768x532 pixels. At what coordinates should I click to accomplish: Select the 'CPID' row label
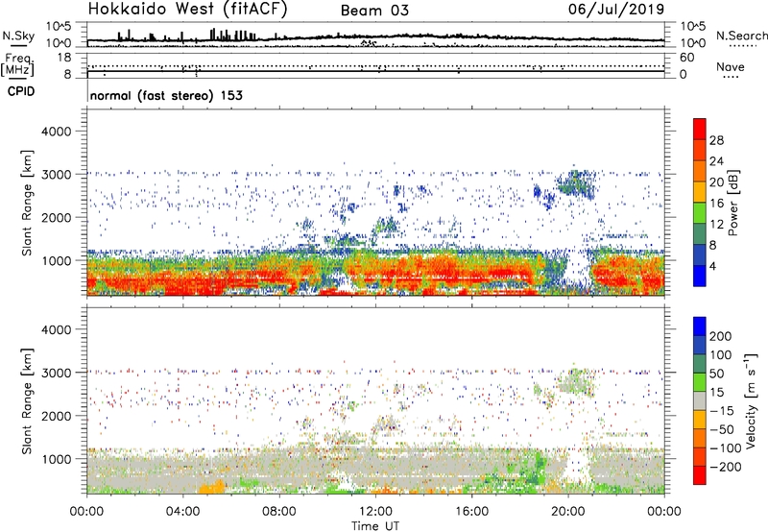point(21,91)
